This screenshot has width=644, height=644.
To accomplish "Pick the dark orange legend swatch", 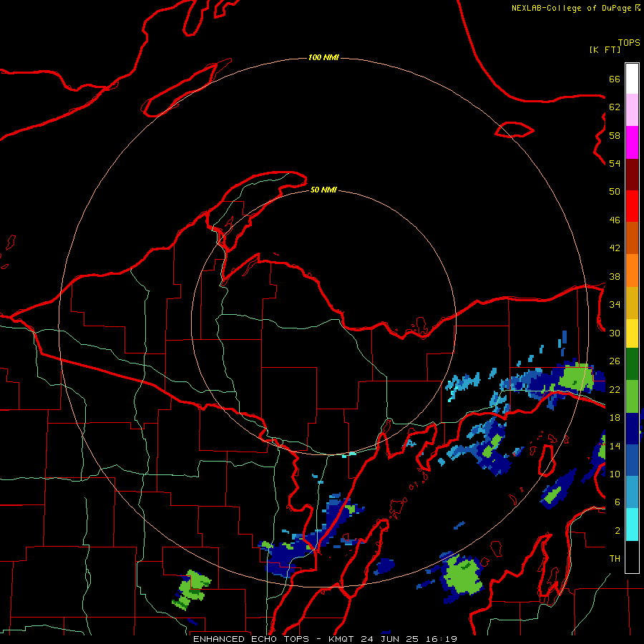I will (x=632, y=238).
